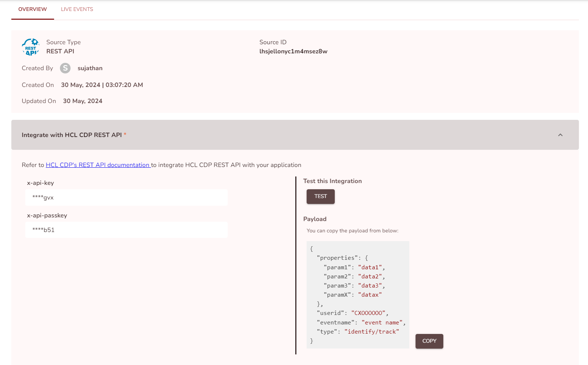
Task: Open the Live Events tab
Action: click(x=77, y=9)
